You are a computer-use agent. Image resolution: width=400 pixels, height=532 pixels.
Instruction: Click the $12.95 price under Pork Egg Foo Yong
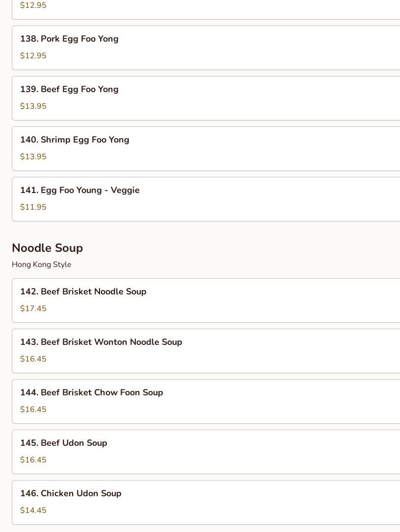tap(33, 56)
